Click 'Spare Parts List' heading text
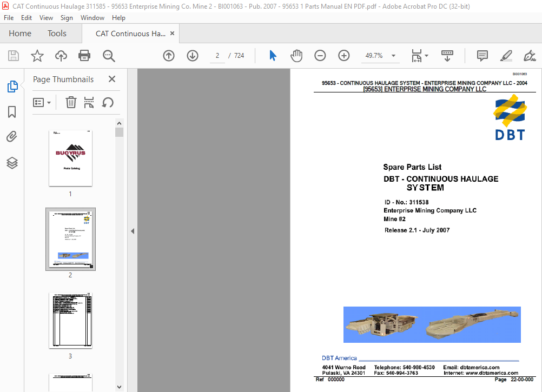Screen dimensions: 542x392 point(412,167)
